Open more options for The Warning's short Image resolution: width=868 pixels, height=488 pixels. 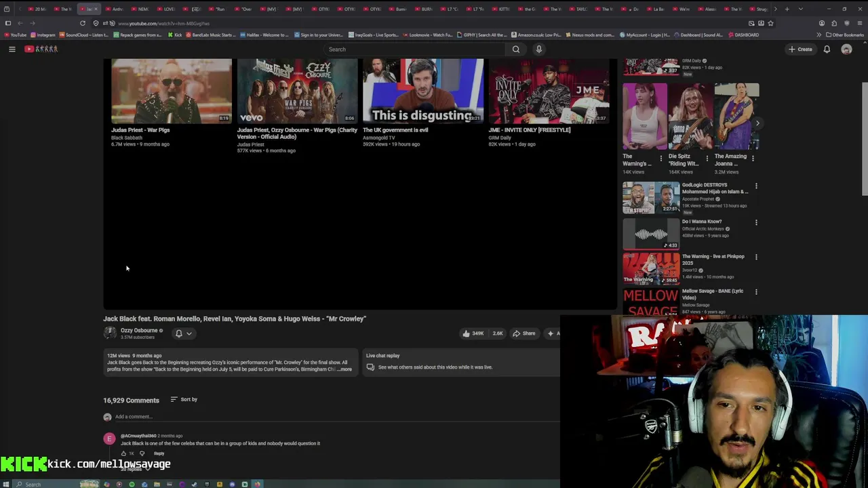pos(661,158)
